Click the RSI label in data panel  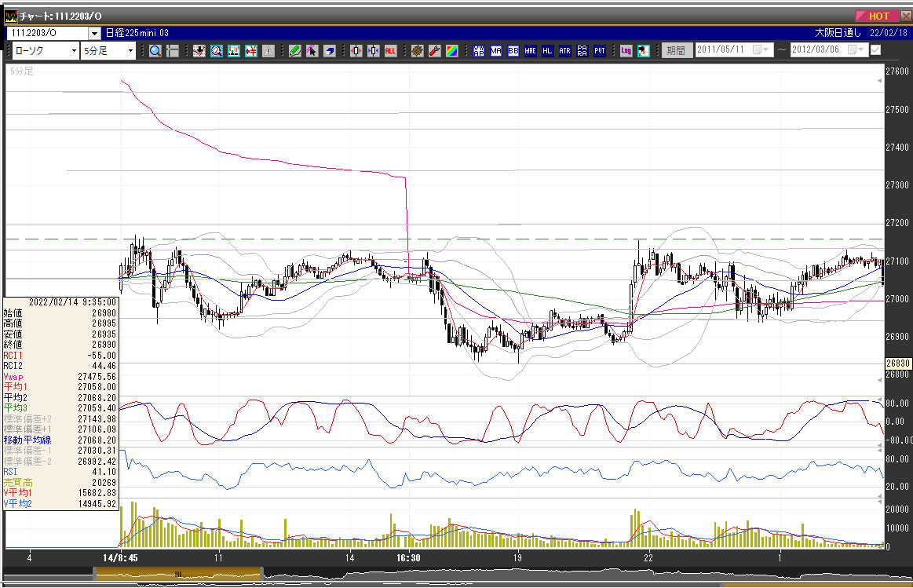click(x=10, y=472)
